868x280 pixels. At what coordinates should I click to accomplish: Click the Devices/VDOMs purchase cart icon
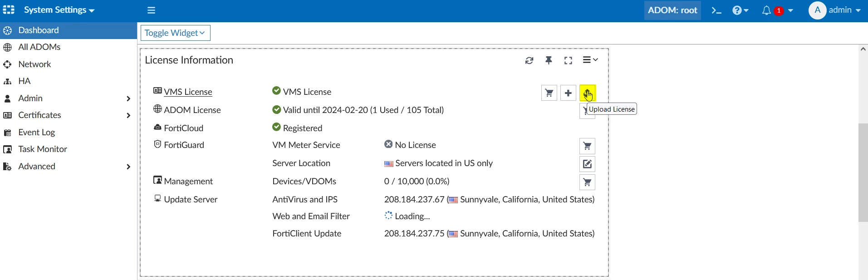587,182
